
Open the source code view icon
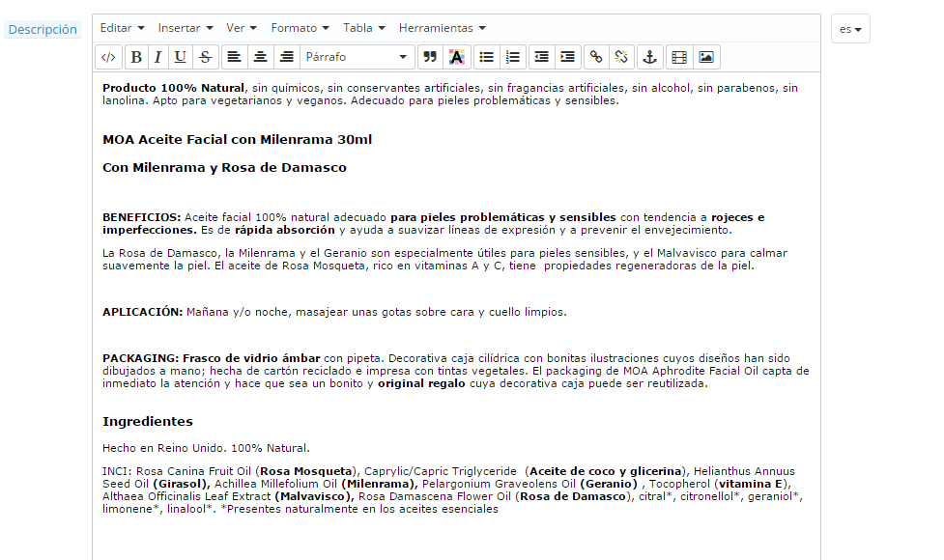click(x=108, y=57)
